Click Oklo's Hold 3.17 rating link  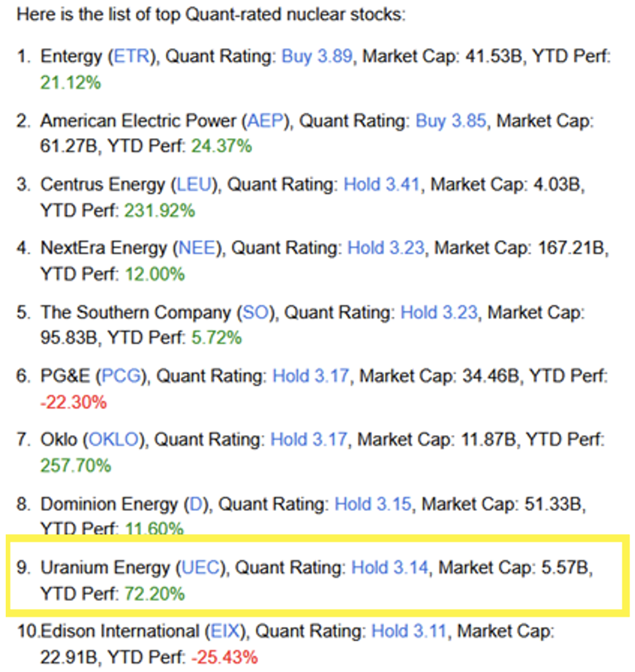[x=309, y=440]
